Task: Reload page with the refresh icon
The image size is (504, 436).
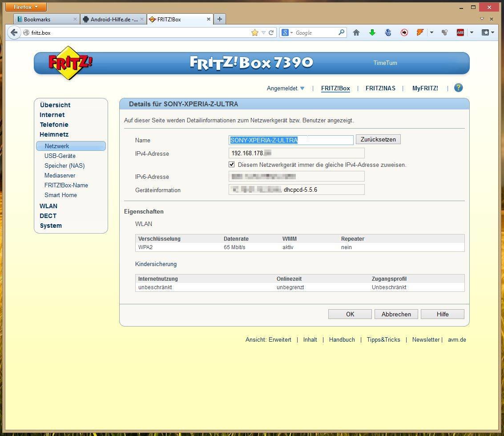Action: (271, 32)
